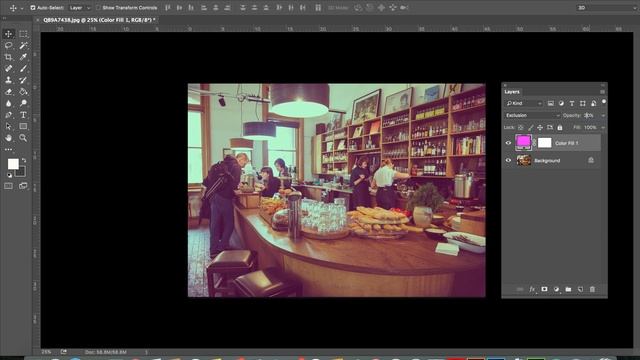The width and height of the screenshot is (640, 360).
Task: Select the Zoom tool
Action: point(23,138)
